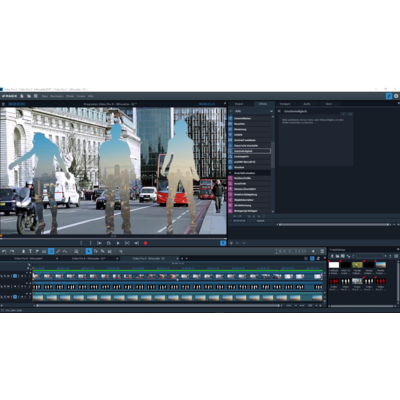Save the project with the disk icon
The image size is (400, 400).
click(36, 96)
